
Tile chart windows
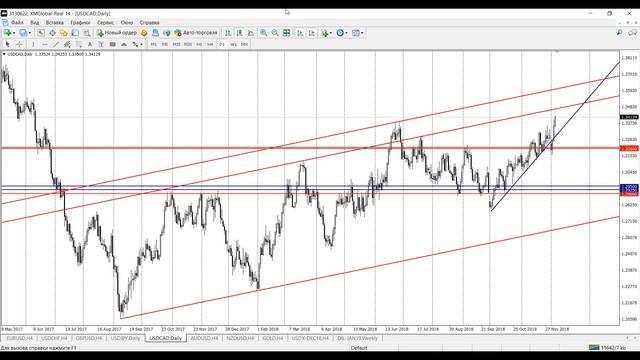[x=287, y=33]
